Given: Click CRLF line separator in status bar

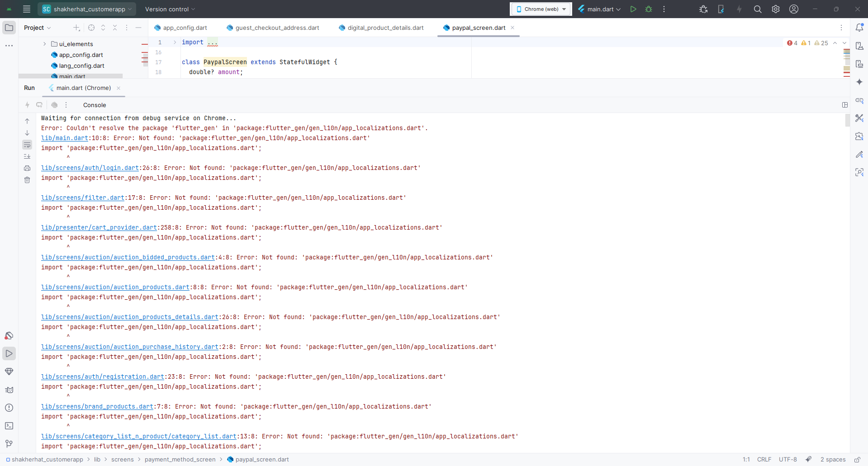Looking at the screenshot, I should pos(764,459).
